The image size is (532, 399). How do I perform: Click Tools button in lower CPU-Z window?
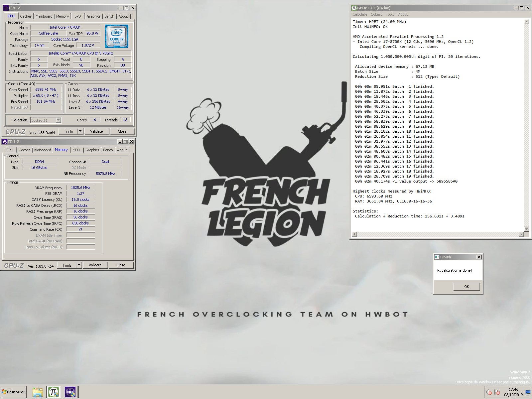click(67, 265)
